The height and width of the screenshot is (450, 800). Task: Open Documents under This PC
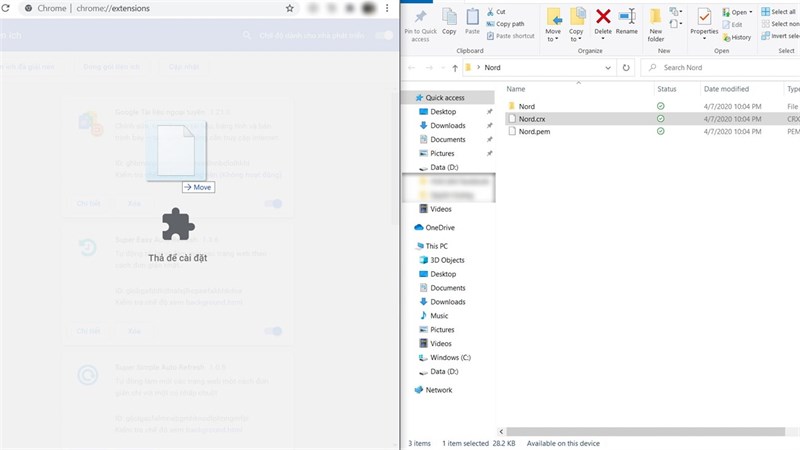pos(447,288)
